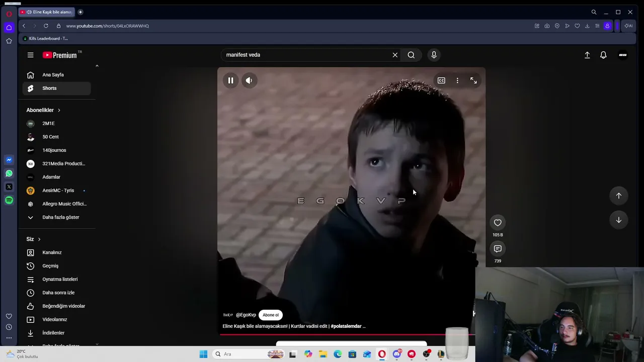The image size is (644, 362).
Task: Clear the YouTube search box
Action: [x=395, y=55]
